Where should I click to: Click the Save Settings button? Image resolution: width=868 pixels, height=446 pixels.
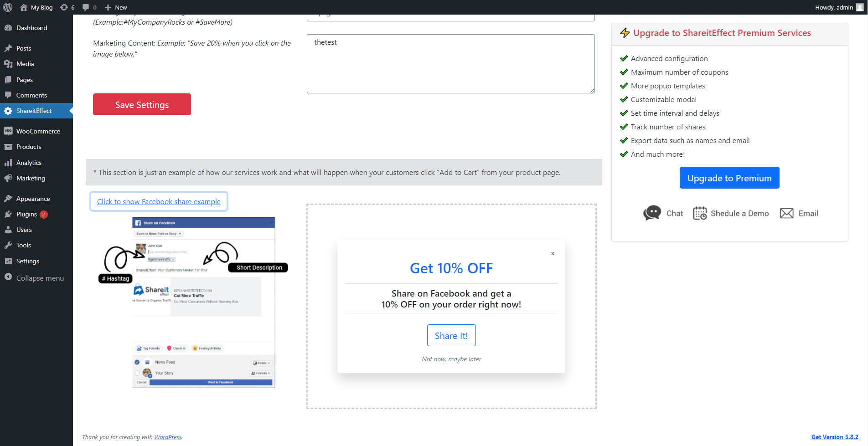point(142,104)
